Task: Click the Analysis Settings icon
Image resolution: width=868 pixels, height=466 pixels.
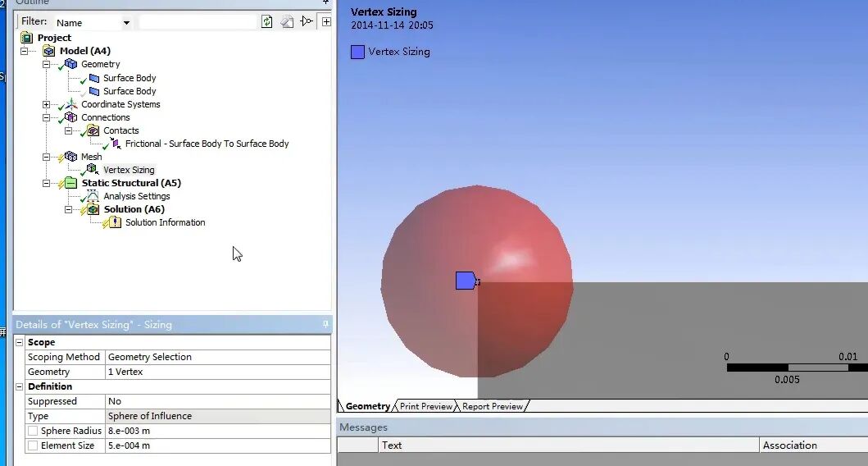Action: click(93, 195)
